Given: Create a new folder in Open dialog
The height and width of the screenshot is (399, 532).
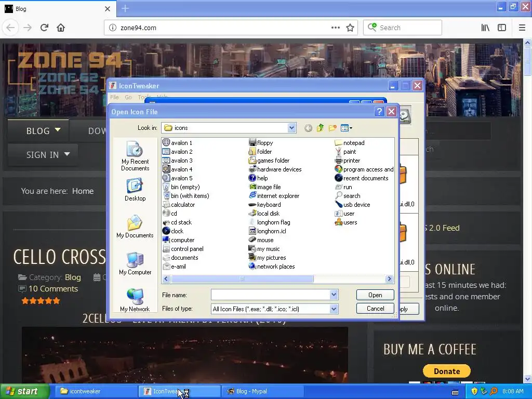Looking at the screenshot, I should click(332, 128).
